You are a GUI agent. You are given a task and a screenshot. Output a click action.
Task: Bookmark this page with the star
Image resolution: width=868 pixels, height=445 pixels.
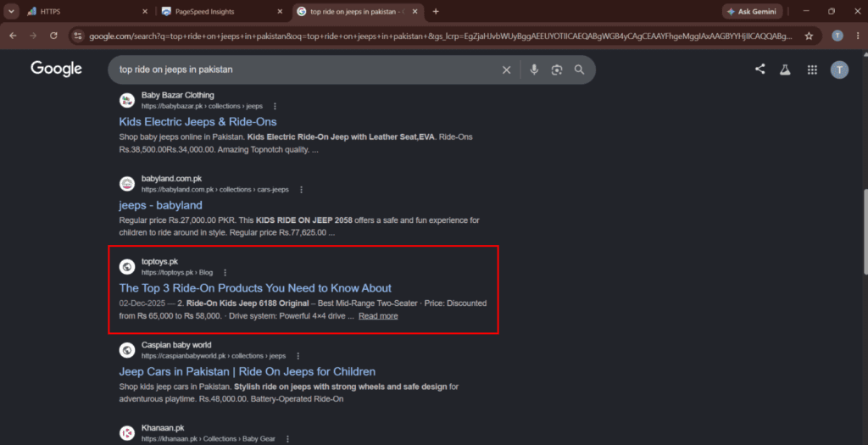pos(809,36)
